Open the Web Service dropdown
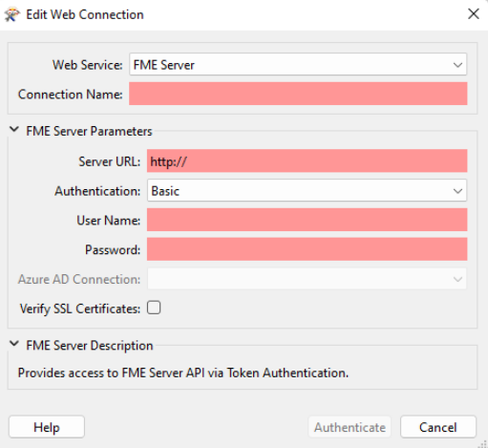488x448 pixels. (x=298, y=65)
